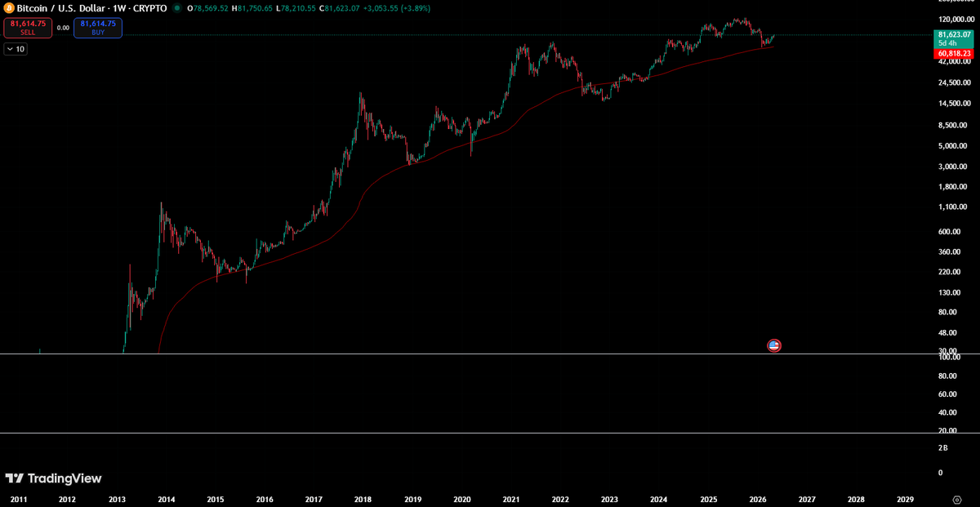Click the 2013 label on time axis

pyautogui.click(x=117, y=498)
